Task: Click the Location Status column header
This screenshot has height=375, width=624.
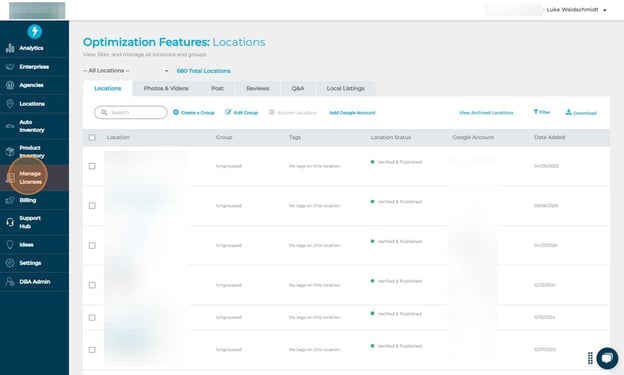Action: (391, 137)
